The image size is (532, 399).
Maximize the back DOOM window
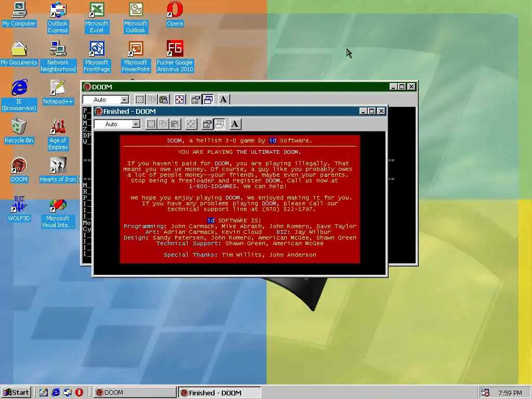point(402,87)
